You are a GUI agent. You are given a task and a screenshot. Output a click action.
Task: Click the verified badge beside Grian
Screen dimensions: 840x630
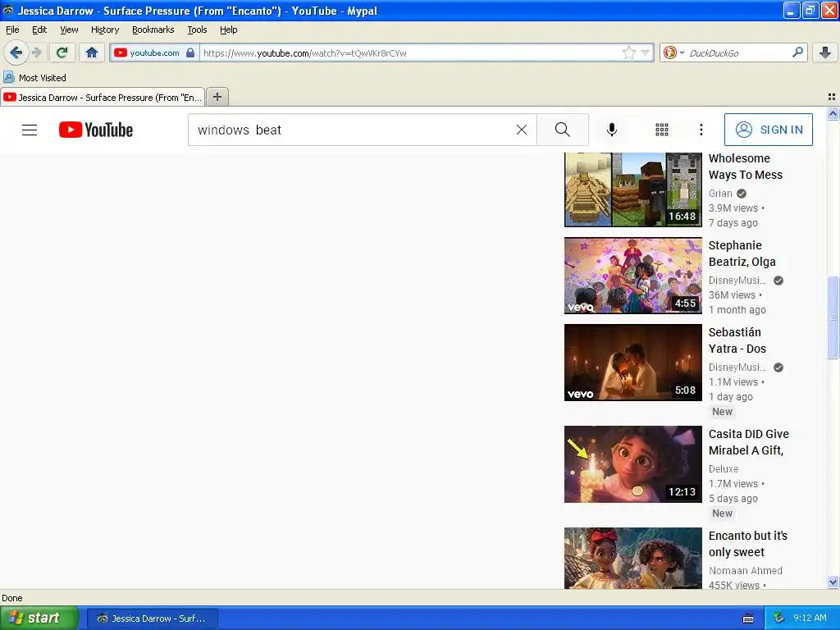[742, 194]
